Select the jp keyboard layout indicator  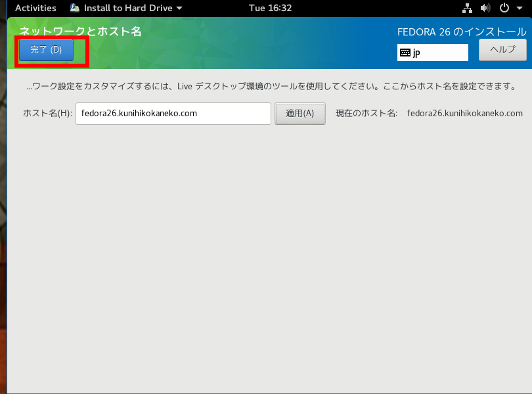433,53
